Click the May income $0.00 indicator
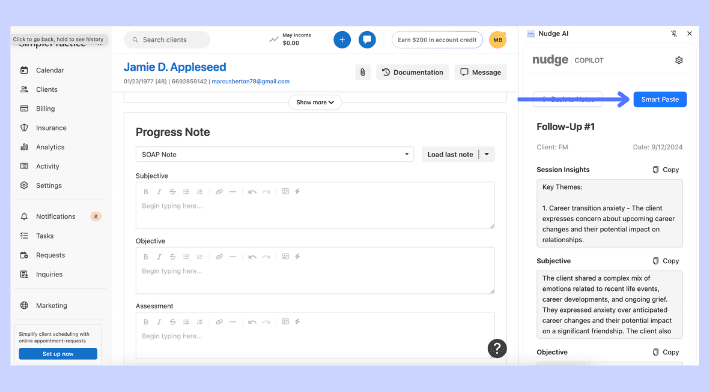710x392 pixels. pyautogui.click(x=290, y=39)
